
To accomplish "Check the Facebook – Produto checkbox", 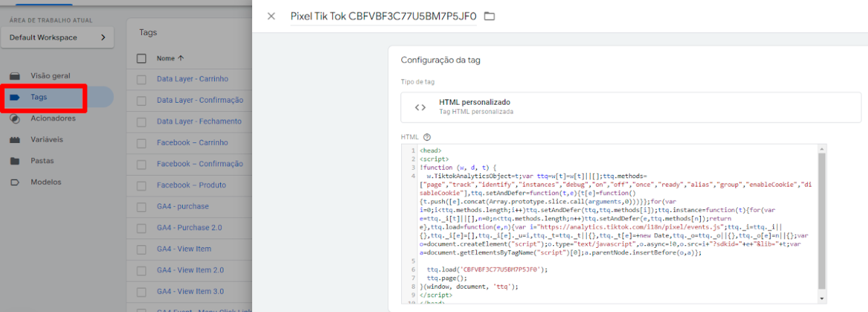I will (x=141, y=185).
